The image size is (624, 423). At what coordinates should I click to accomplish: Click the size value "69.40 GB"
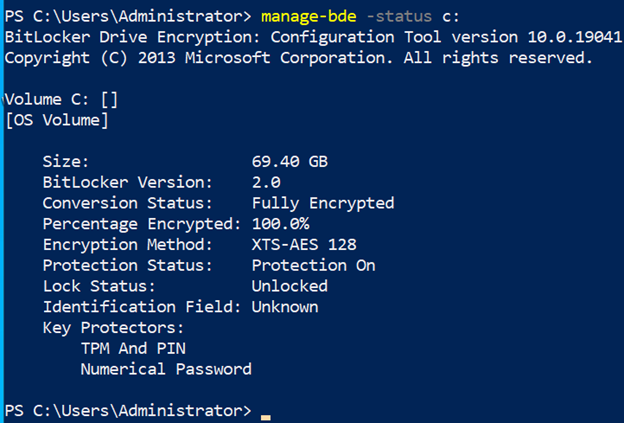290,161
